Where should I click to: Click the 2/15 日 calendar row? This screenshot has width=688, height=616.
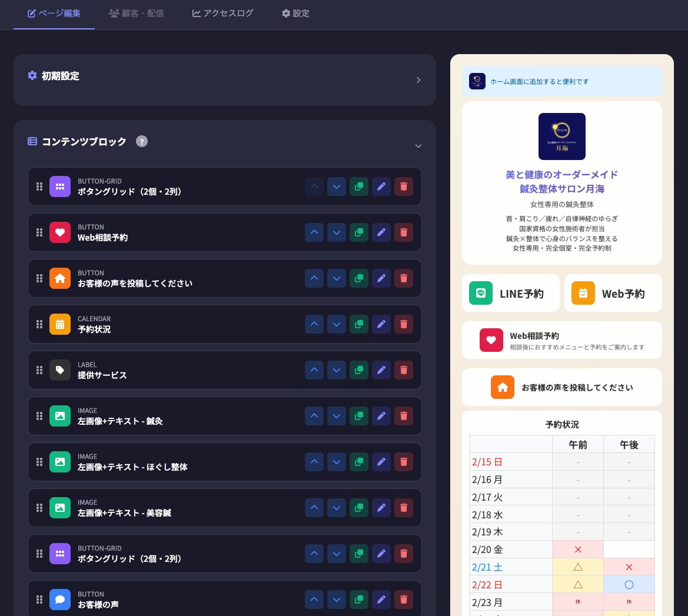pyautogui.click(x=562, y=462)
